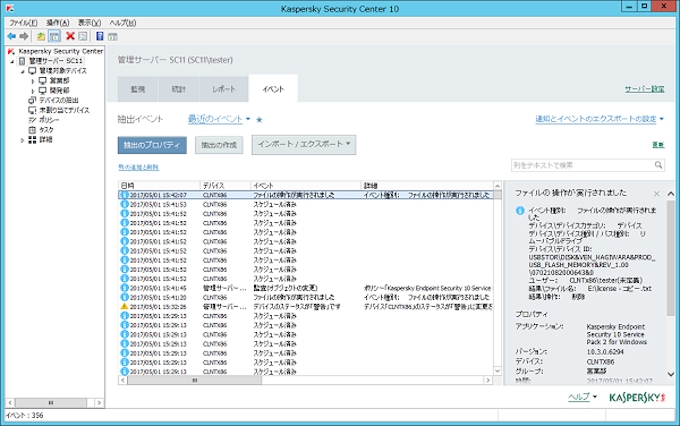Screen dimensions: 680x426
Task: Close the event details pane with X
Action: 657,193
